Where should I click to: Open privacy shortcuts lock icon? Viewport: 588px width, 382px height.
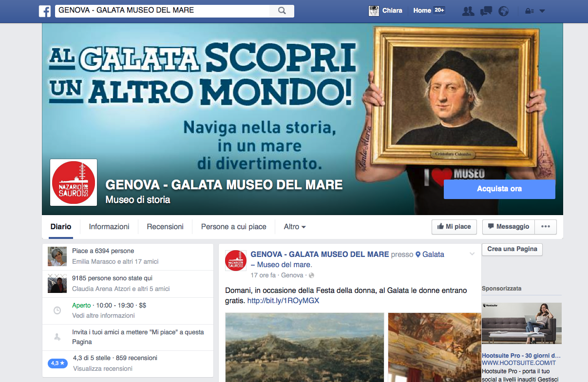tap(529, 11)
